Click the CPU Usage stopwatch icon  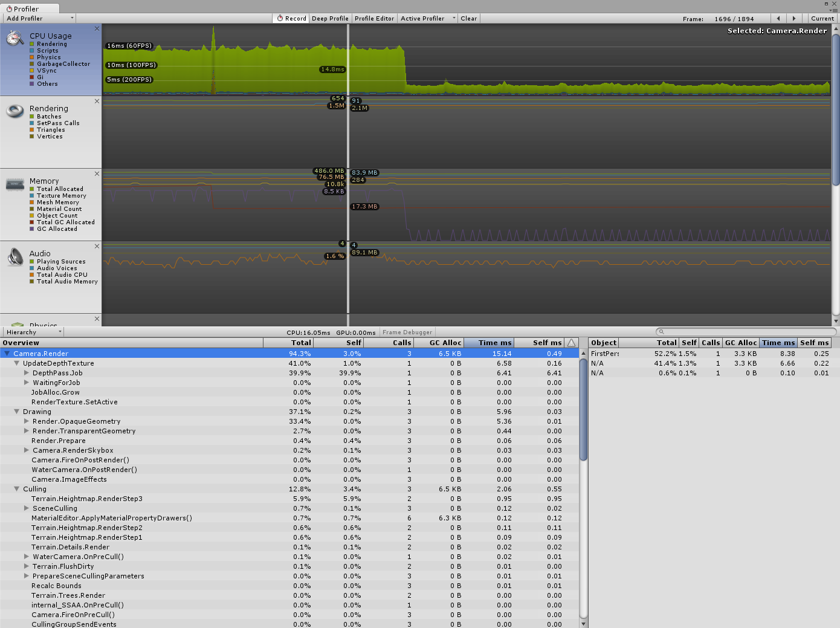click(15, 39)
